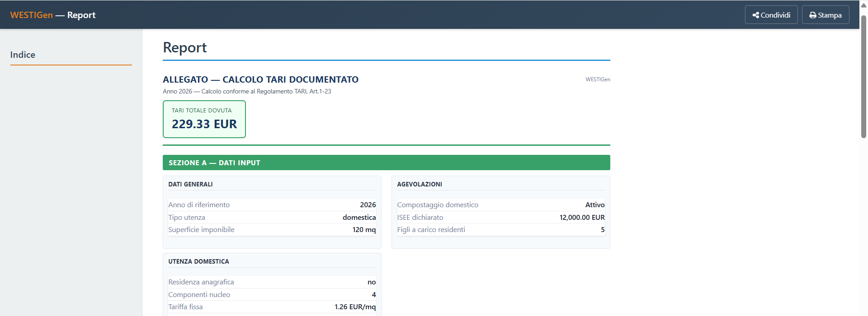868x316 pixels.
Task: Select the Anno di riferimento row label
Action: coord(199,205)
